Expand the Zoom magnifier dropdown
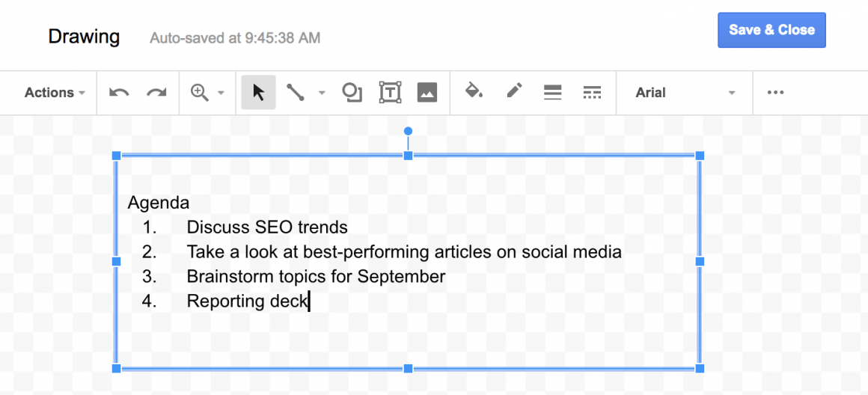 pyautogui.click(x=220, y=93)
